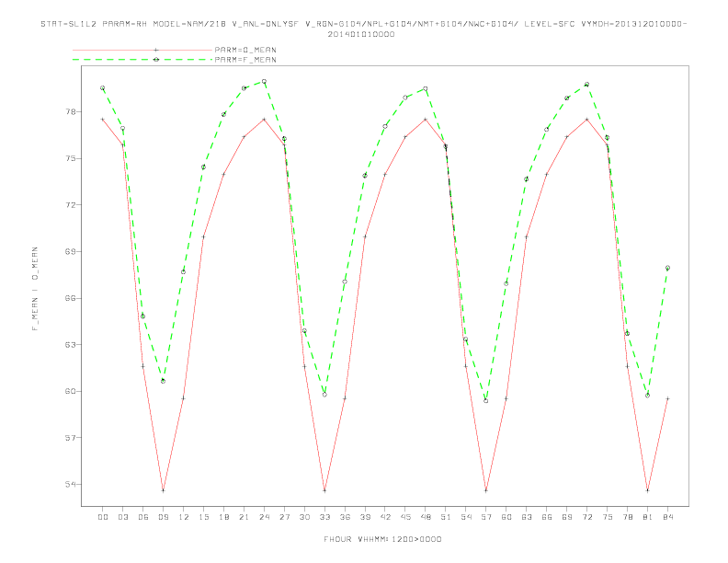Select the red O_MEAN legend line sample
The width and height of the screenshot is (728, 563).
[x=142, y=50]
